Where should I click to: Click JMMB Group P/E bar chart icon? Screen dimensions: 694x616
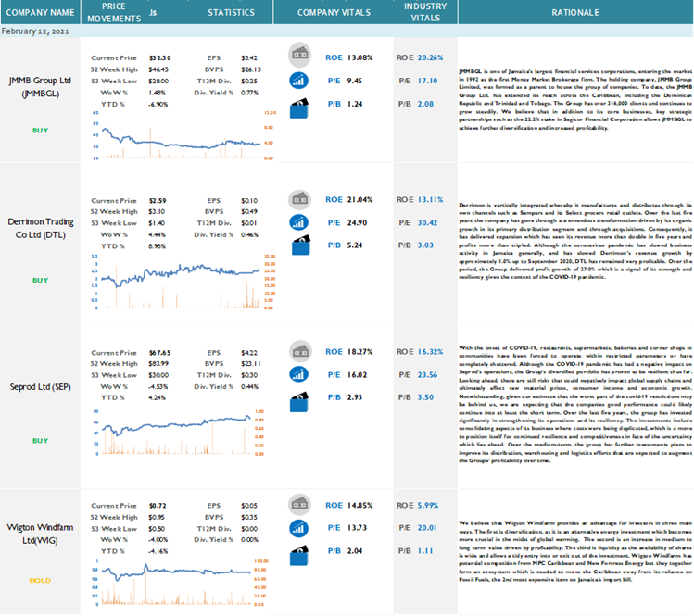(x=298, y=81)
